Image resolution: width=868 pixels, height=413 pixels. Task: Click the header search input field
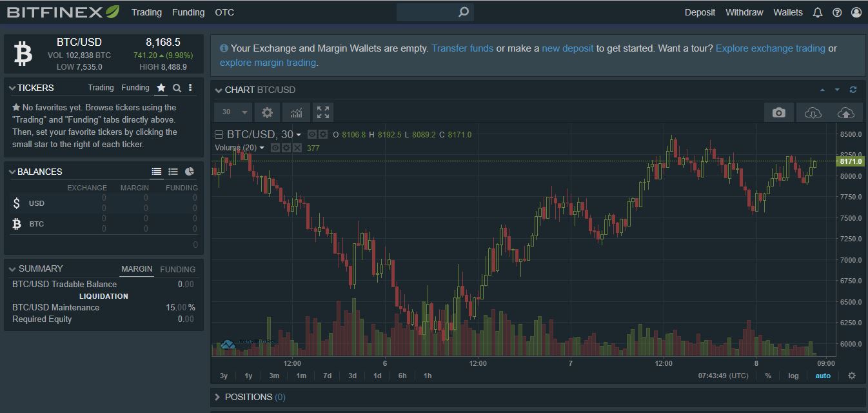(427, 12)
